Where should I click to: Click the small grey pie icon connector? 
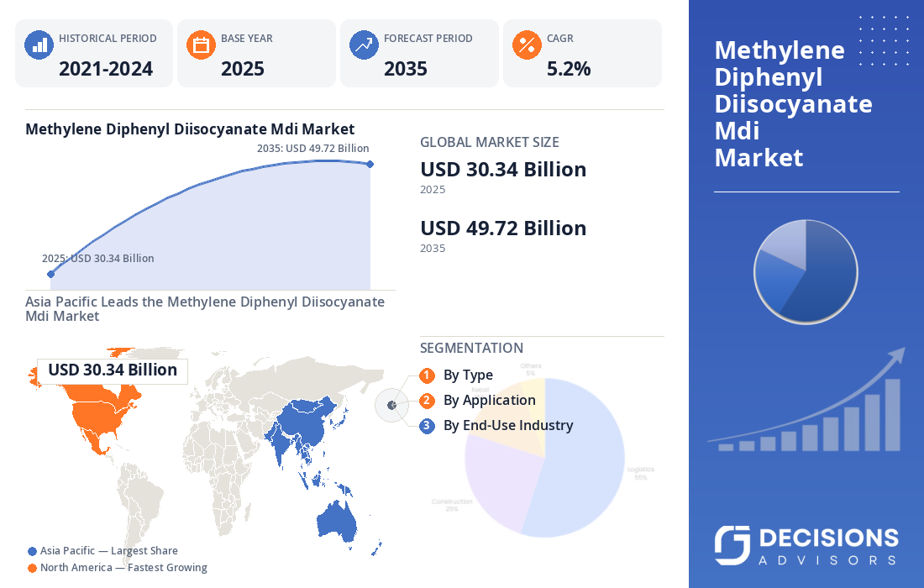[392, 406]
